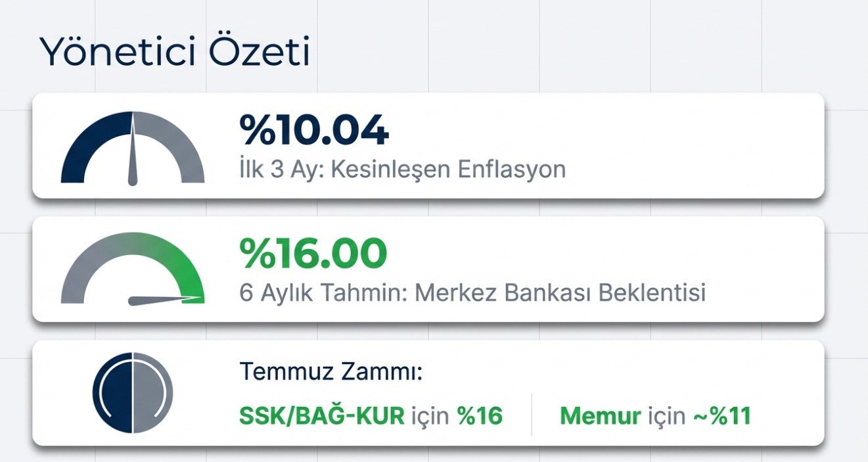868x462 pixels.
Task: Click the "Temmuz Zammı:" label
Action: (x=331, y=373)
